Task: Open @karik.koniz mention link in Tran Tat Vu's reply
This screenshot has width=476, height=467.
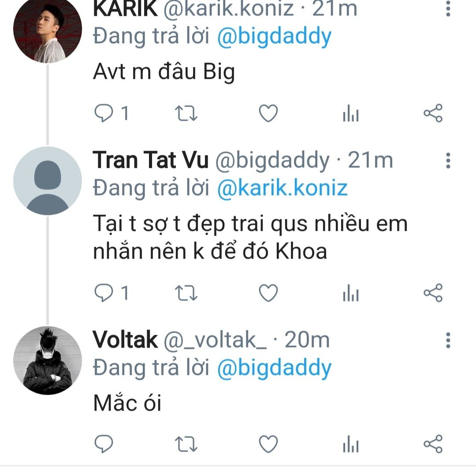Action: click(x=283, y=188)
